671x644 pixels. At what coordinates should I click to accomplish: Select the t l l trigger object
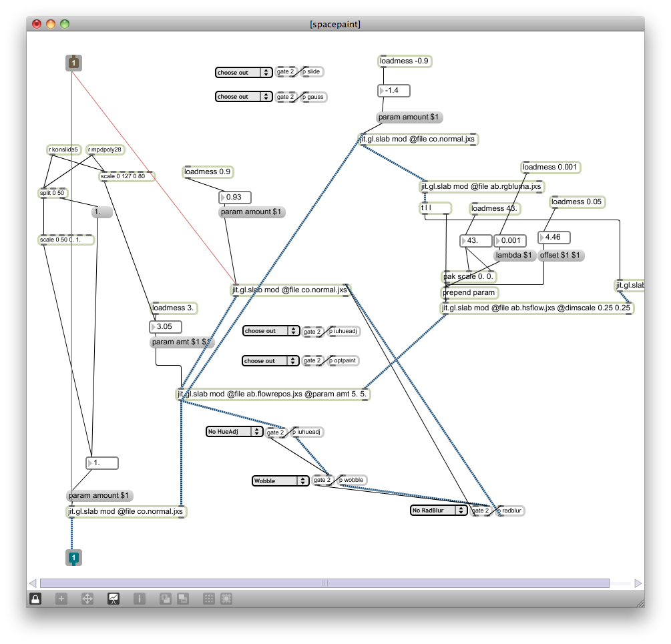click(435, 208)
